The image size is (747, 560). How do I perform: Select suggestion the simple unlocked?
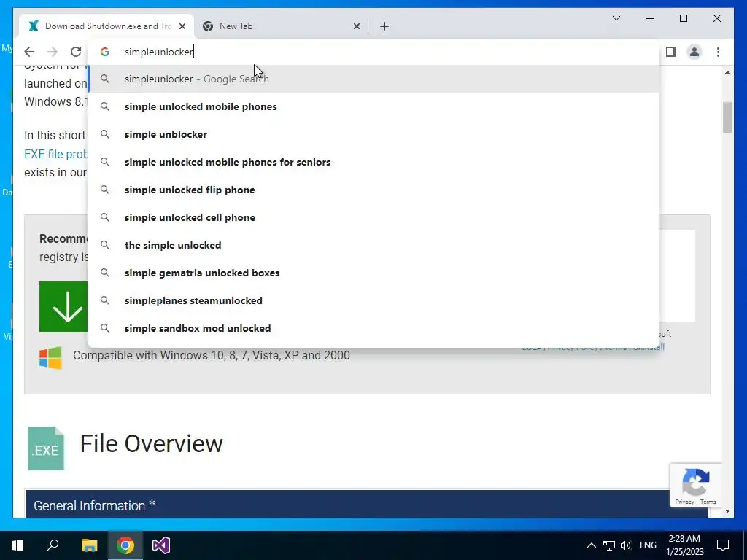click(x=374, y=245)
